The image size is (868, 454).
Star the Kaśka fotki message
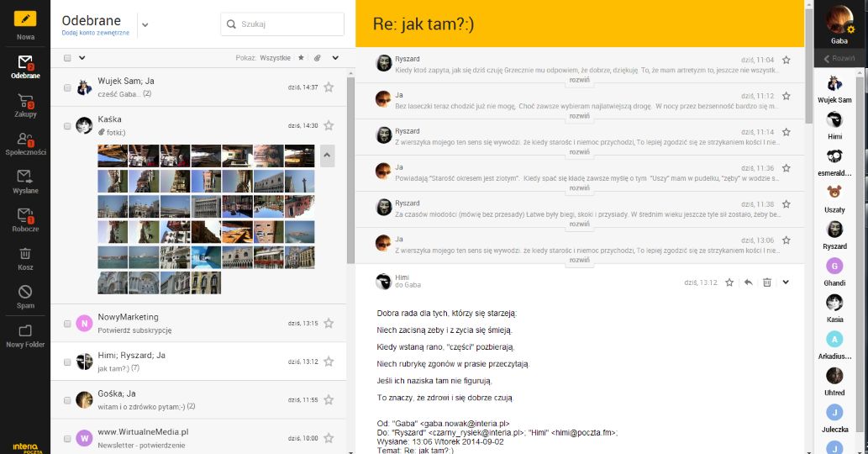[329, 125]
